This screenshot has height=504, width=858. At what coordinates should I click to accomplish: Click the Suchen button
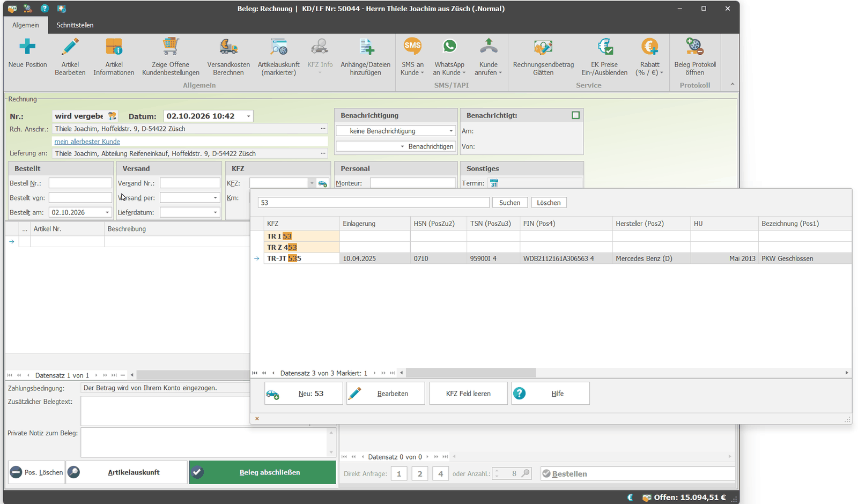509,203
